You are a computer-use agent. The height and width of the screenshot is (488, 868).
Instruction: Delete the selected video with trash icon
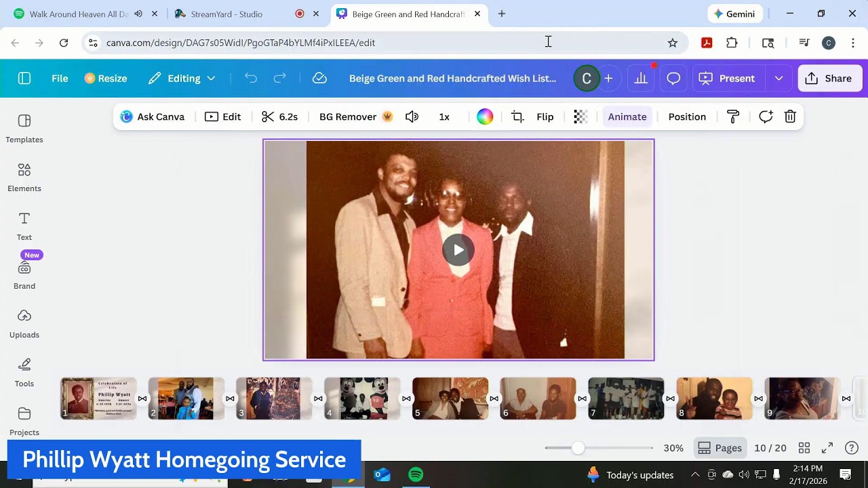point(790,117)
